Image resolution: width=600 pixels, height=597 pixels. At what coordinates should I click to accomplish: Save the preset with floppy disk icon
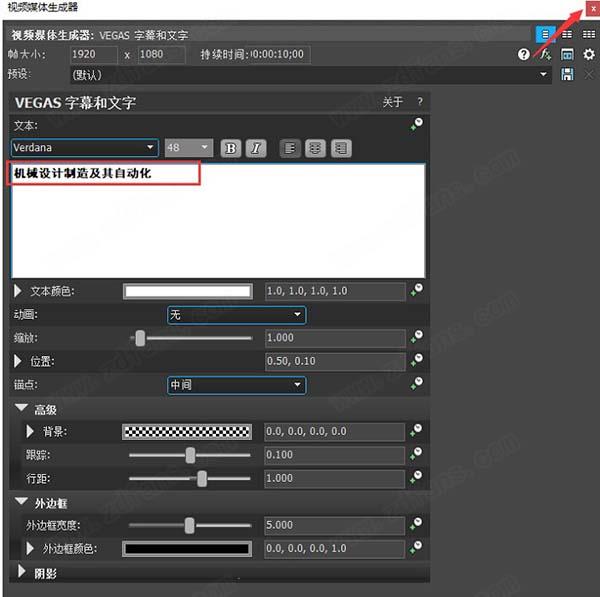[x=567, y=75]
